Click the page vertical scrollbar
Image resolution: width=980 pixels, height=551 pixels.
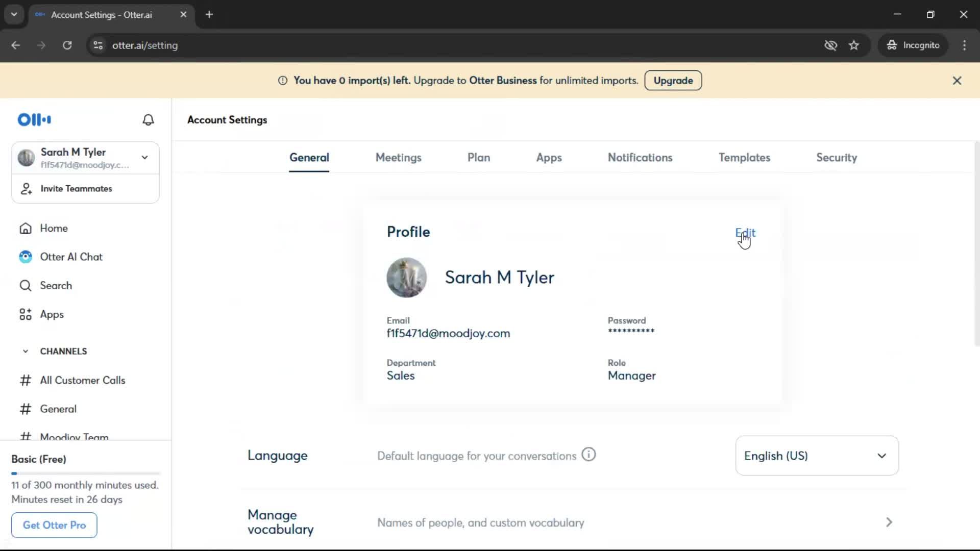tap(977, 245)
